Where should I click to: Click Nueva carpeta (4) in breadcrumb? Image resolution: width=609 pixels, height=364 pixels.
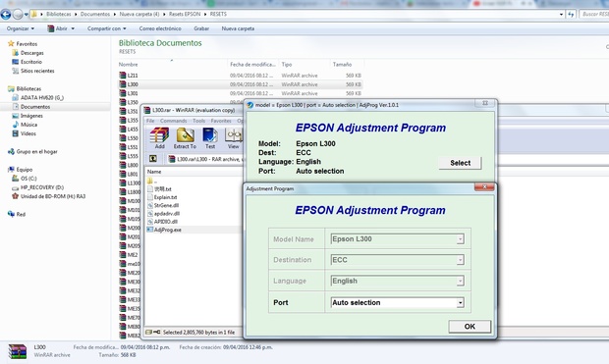coord(139,14)
